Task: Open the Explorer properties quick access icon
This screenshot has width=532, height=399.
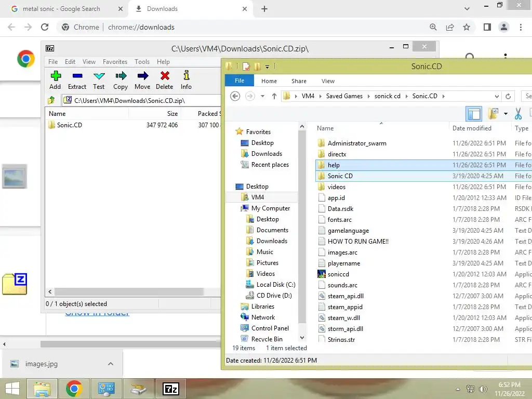Action: pos(246,66)
